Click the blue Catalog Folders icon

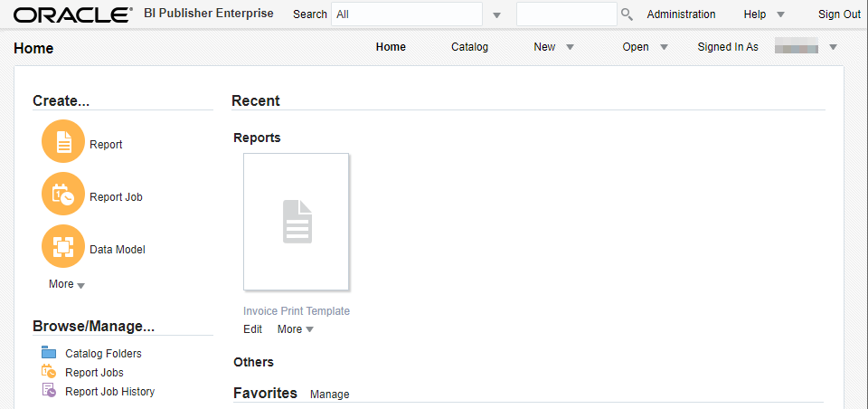click(49, 353)
